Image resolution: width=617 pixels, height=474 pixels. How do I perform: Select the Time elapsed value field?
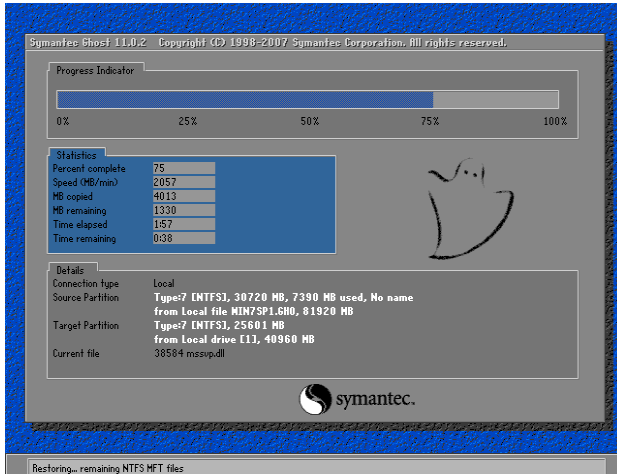183,224
